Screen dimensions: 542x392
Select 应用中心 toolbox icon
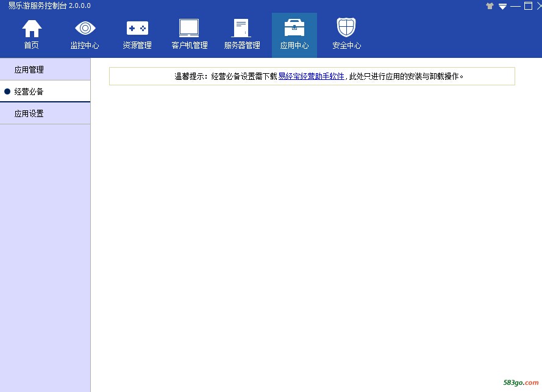tap(294, 27)
